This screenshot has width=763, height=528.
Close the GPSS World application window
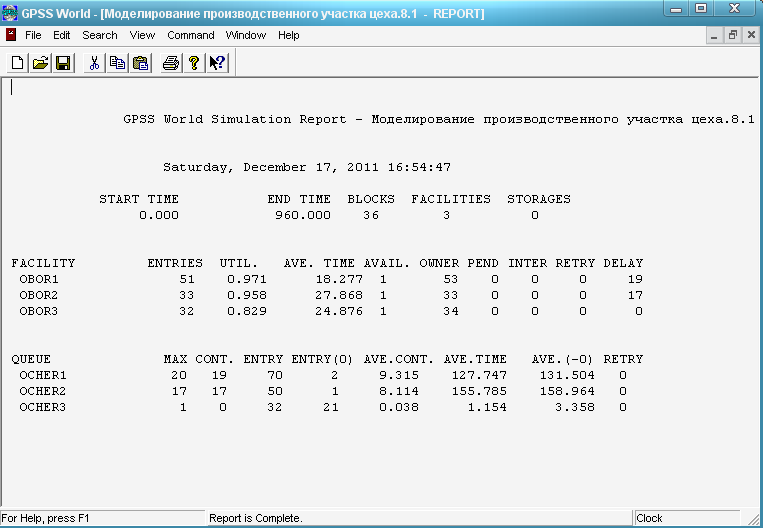pos(734,9)
